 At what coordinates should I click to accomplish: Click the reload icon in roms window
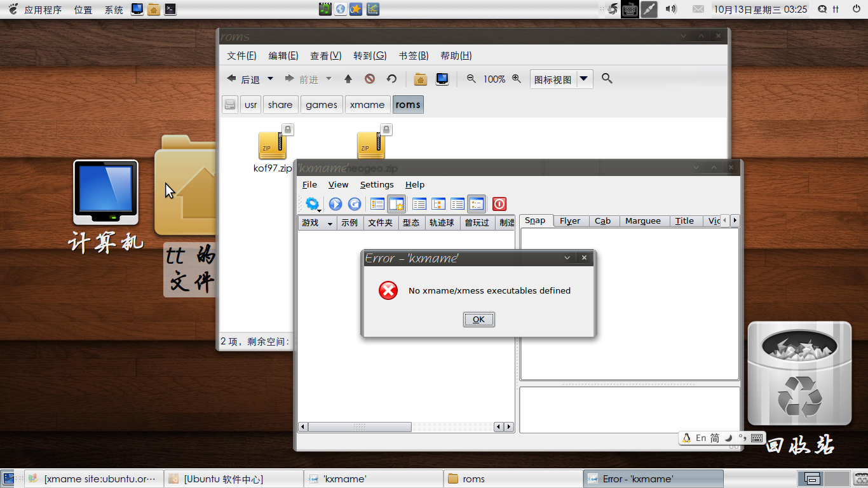tap(391, 79)
